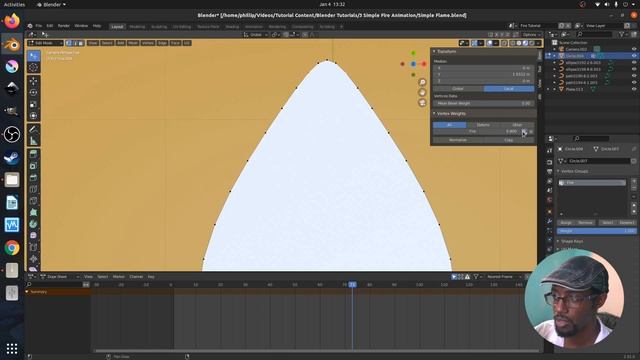Image resolution: width=640 pixels, height=360 pixels.
Task: Click the viewport zoom magnifier icon
Action: point(422,82)
